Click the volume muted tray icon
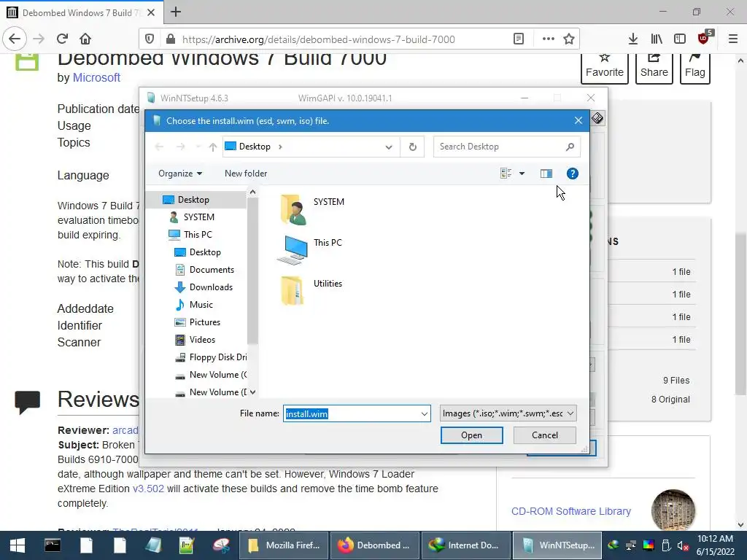 coord(683,545)
